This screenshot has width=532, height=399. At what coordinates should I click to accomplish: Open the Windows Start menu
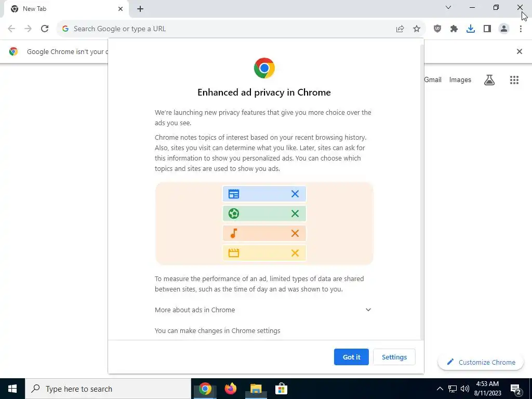point(12,389)
